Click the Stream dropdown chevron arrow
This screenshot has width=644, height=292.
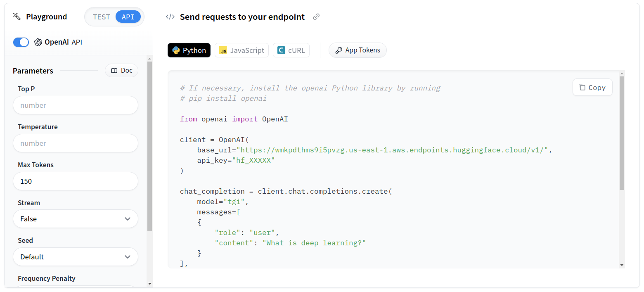pos(128,219)
